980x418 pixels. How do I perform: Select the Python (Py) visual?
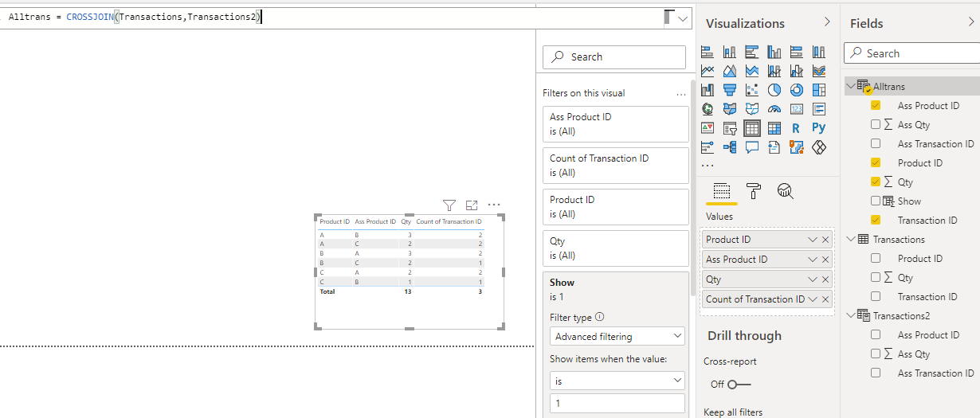pyautogui.click(x=819, y=128)
